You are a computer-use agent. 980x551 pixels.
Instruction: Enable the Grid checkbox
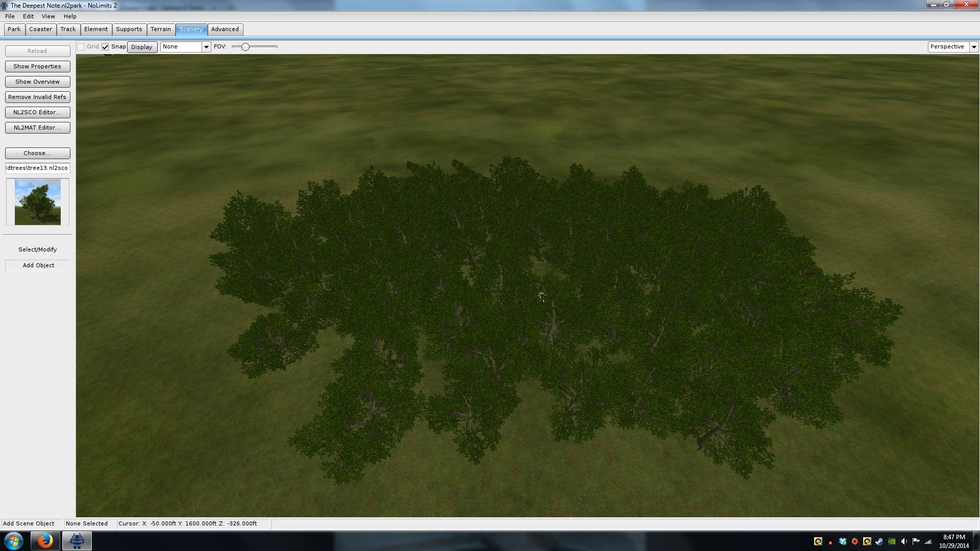click(x=81, y=47)
